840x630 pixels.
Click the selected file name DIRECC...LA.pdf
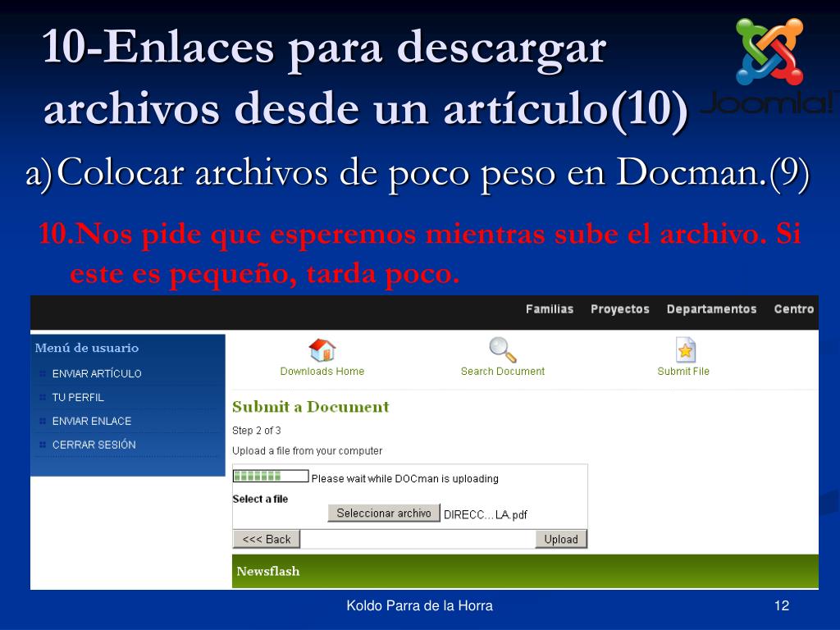tap(486, 515)
